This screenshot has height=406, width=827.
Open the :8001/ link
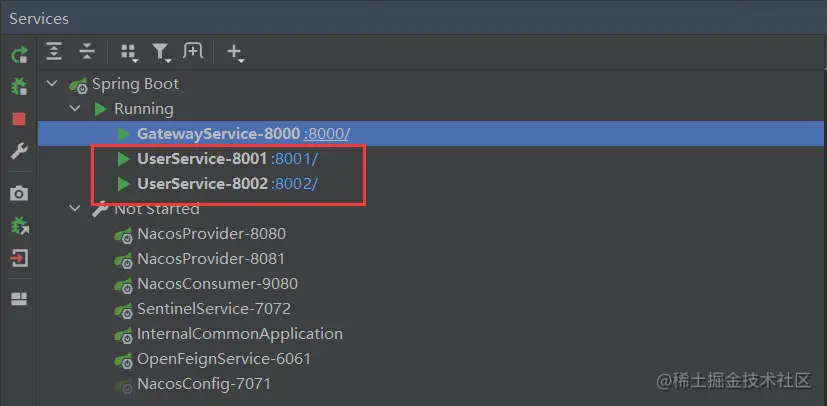[x=294, y=159]
